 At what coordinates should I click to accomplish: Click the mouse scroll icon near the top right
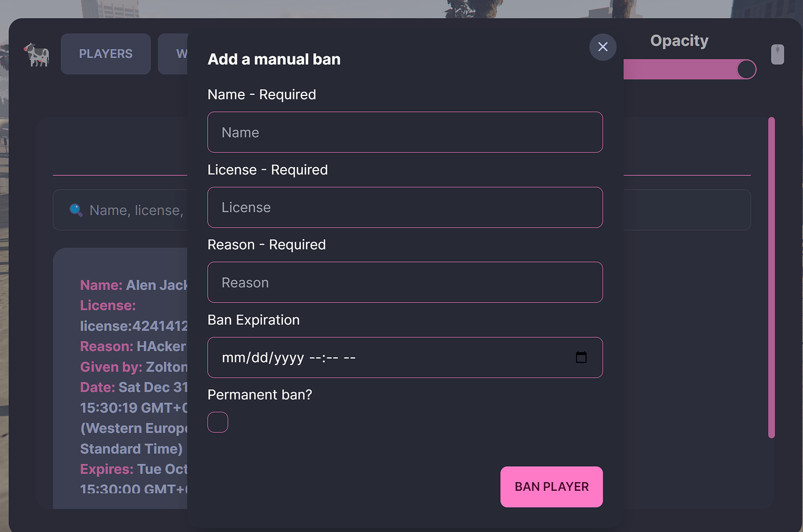coord(777,54)
